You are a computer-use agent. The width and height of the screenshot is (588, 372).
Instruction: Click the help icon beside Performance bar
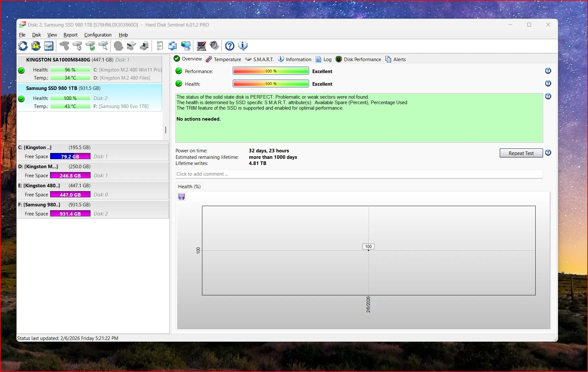coord(548,71)
